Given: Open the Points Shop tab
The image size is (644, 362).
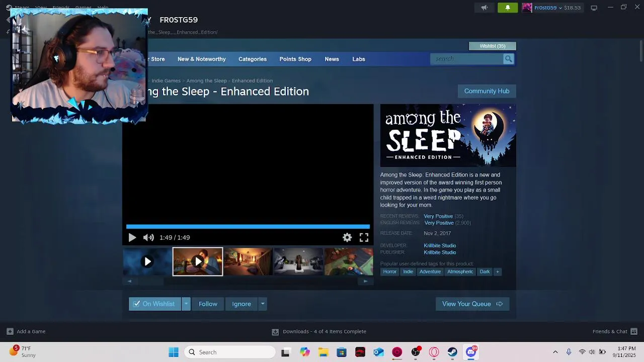Looking at the screenshot, I should pos(295,59).
